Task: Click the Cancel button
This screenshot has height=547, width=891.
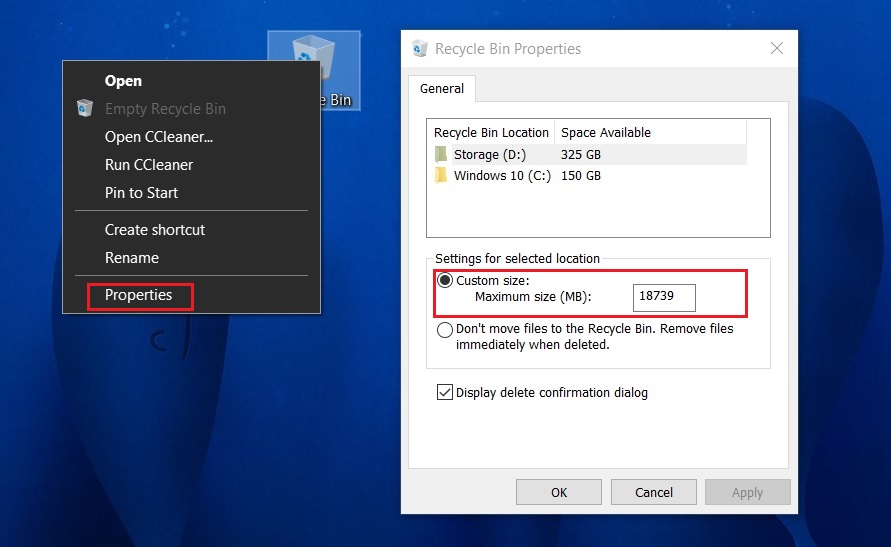Action: pyautogui.click(x=653, y=492)
